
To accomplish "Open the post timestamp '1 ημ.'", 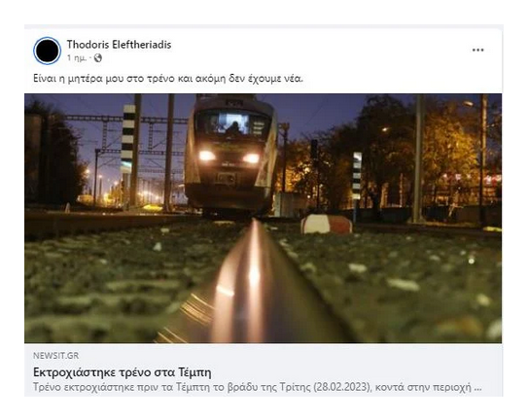I will pyautogui.click(x=77, y=58).
